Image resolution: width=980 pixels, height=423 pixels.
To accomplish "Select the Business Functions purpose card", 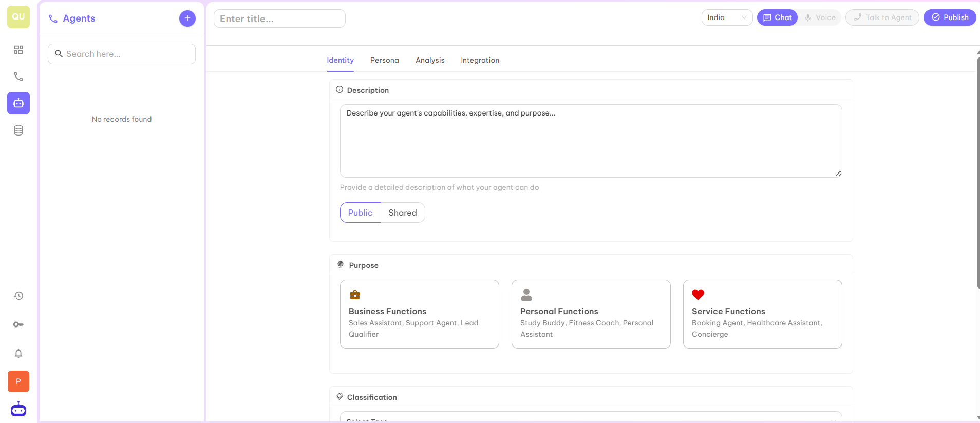I will 420,314.
